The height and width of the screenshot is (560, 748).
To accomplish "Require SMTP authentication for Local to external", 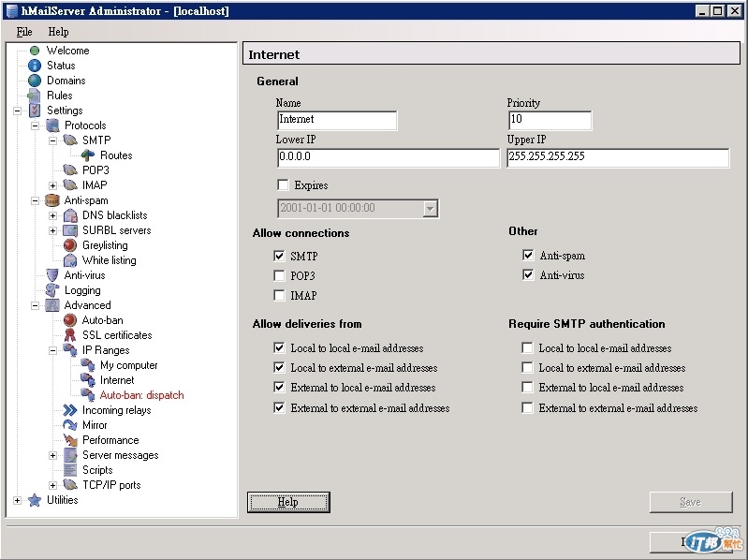I will [x=527, y=367].
